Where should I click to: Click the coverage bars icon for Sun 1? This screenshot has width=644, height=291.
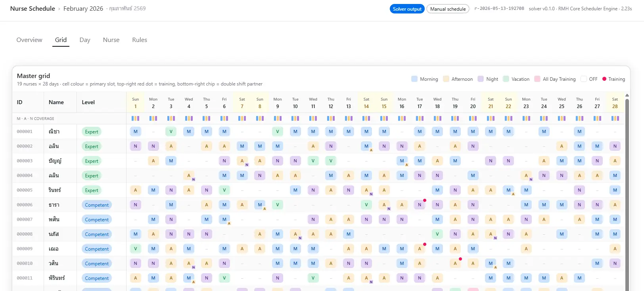tap(136, 118)
